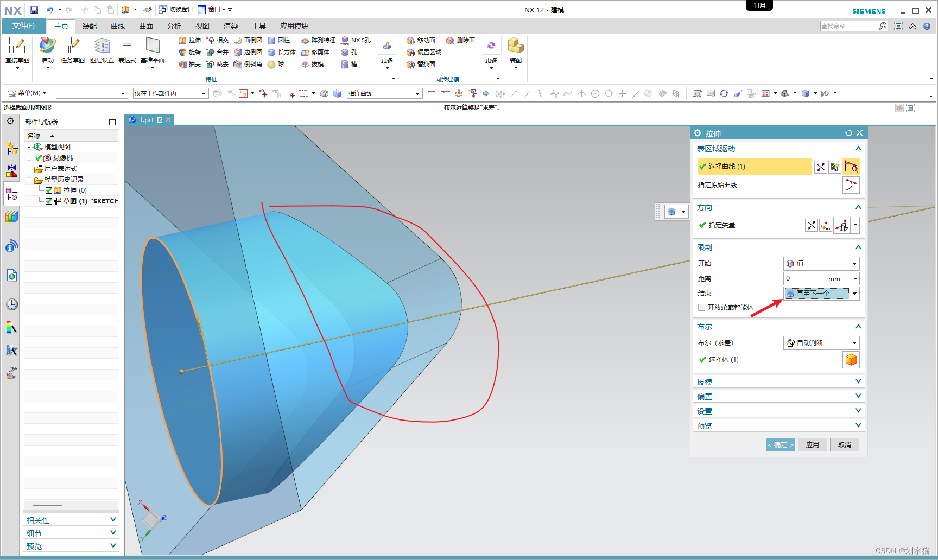Select the 旋转 revolve tool
This screenshot has height=560, width=938.
coord(189,52)
